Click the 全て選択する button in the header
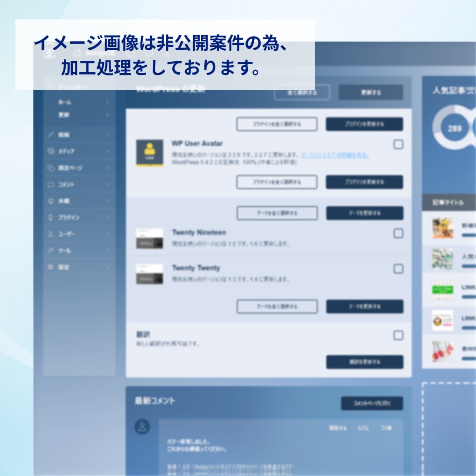The width and height of the screenshot is (476, 476). click(302, 92)
